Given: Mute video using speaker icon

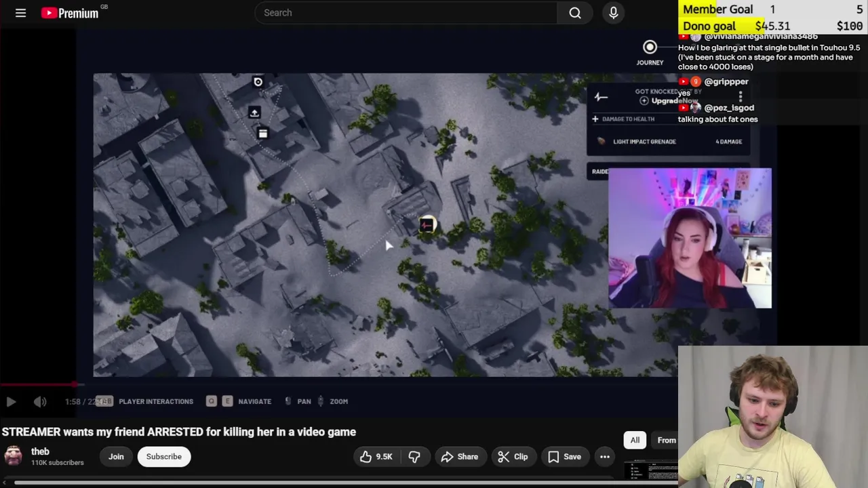Looking at the screenshot, I should click(40, 402).
